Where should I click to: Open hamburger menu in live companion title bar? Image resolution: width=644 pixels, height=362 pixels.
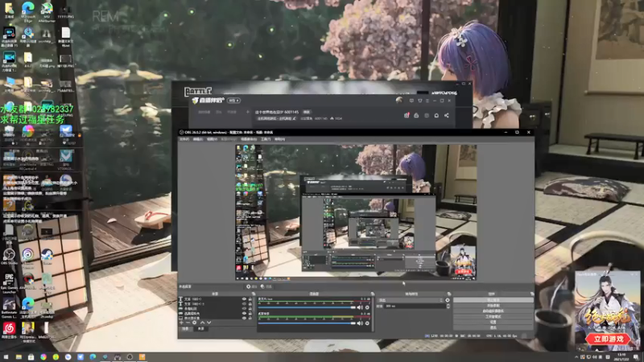(427, 101)
